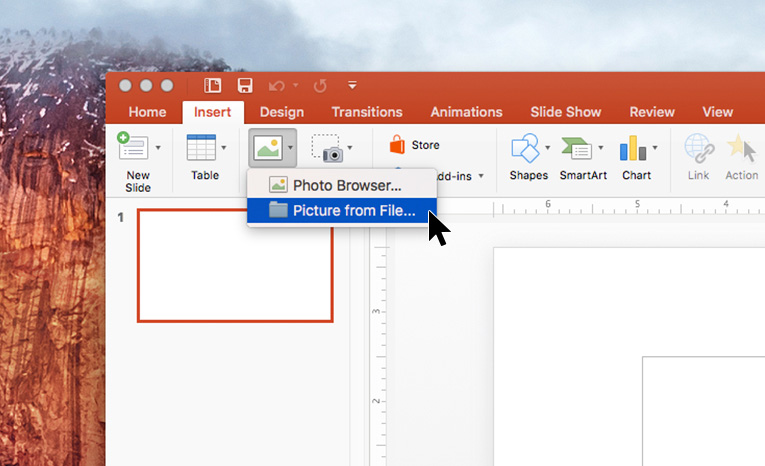Open the Customize Quick Access Toolbar arrow
The height and width of the screenshot is (466, 765).
click(x=352, y=85)
